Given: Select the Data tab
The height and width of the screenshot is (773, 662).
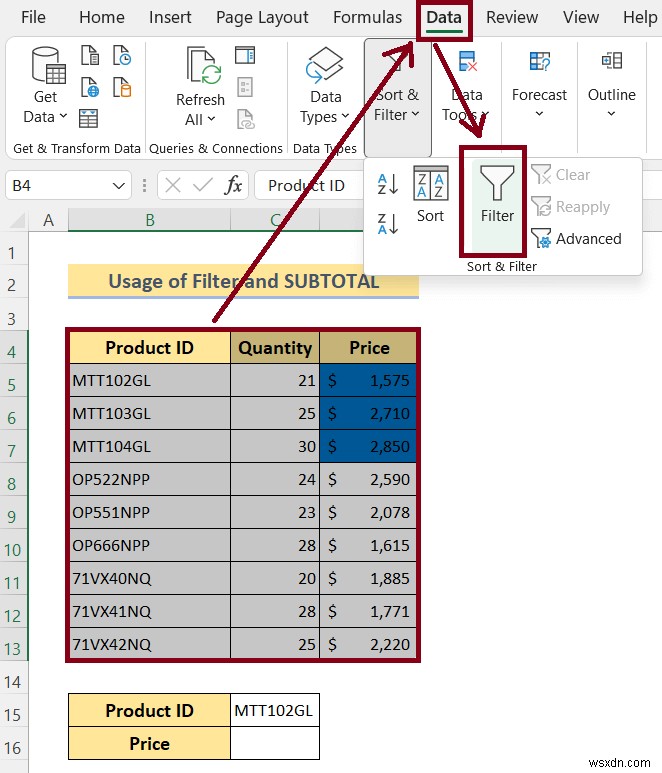Looking at the screenshot, I should tap(444, 18).
